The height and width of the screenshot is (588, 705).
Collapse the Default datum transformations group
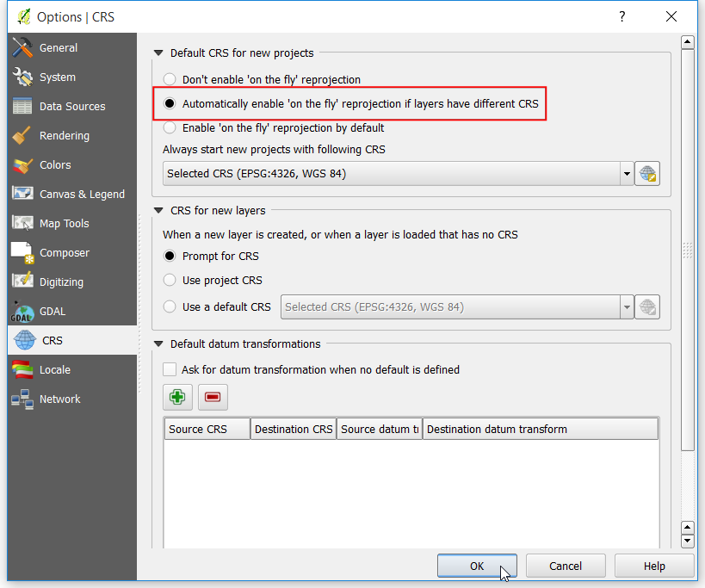click(x=158, y=344)
